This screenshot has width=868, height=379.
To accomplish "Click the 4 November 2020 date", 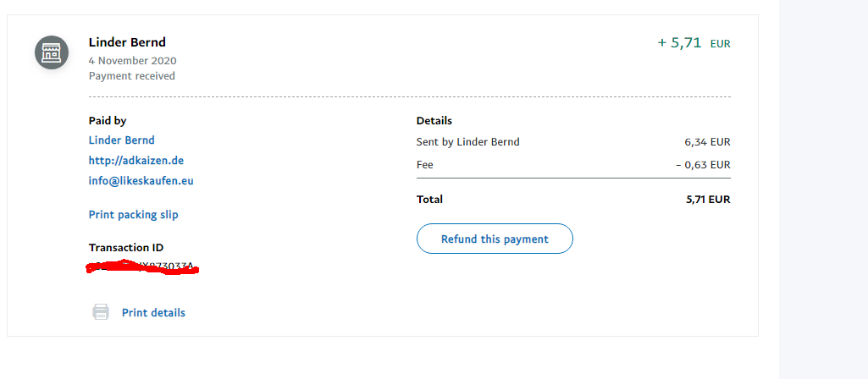I will pyautogui.click(x=132, y=61).
